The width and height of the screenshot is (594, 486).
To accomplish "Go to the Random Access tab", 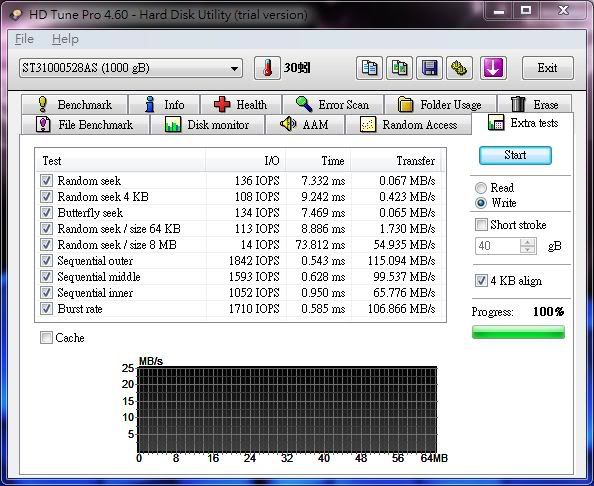I will [408, 125].
